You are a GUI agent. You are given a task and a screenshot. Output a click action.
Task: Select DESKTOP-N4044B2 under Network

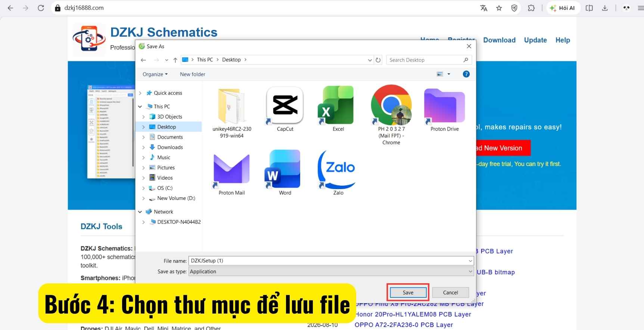(179, 222)
